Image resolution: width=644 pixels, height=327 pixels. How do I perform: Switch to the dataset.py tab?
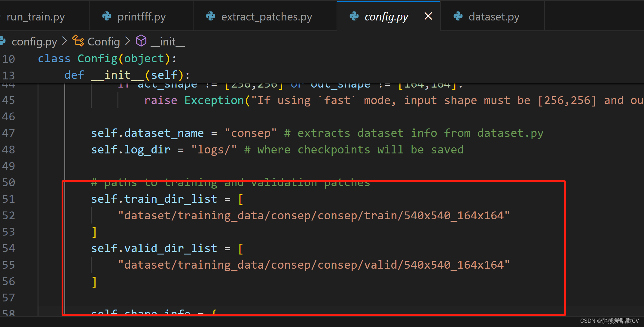(x=494, y=17)
